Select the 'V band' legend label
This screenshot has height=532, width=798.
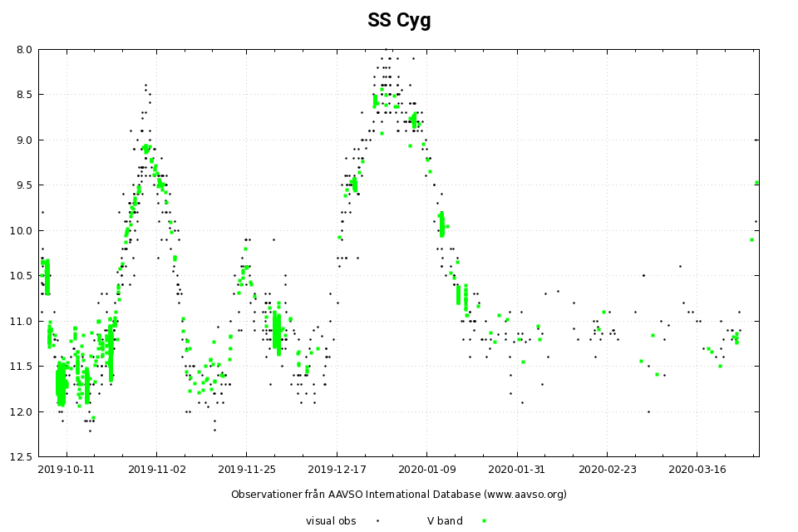[445, 520]
